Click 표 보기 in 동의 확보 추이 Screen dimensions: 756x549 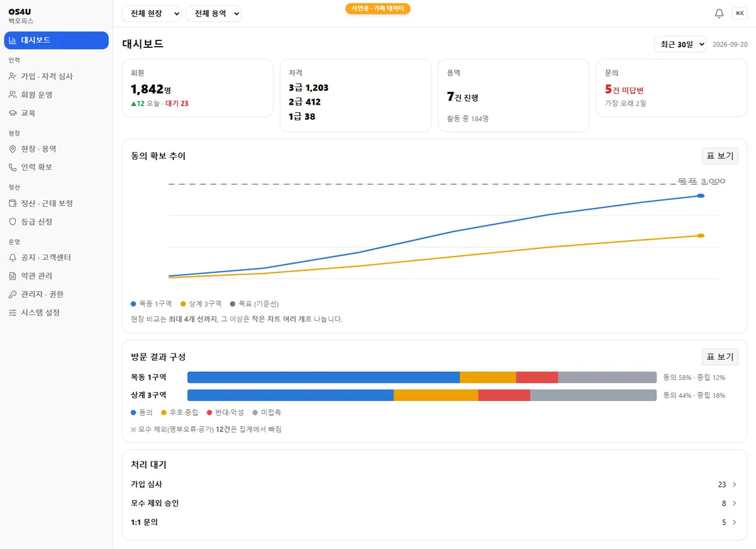720,156
